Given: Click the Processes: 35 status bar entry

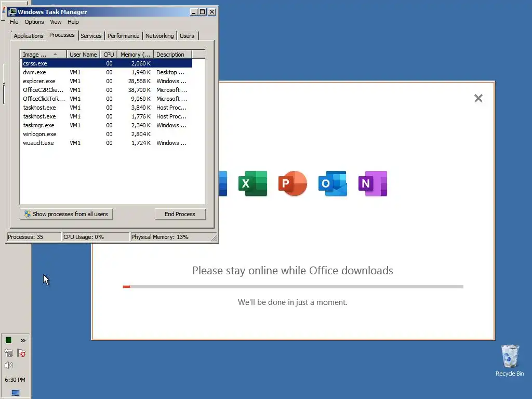Looking at the screenshot, I should click(x=34, y=237).
